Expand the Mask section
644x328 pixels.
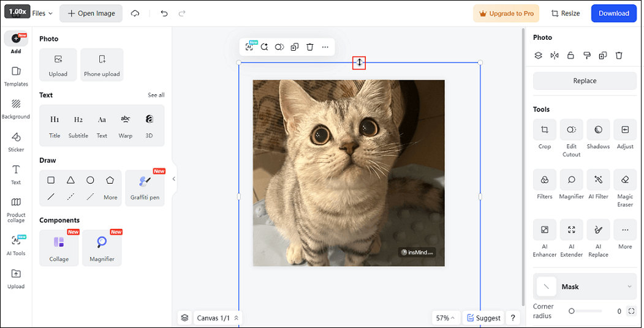pos(585,286)
